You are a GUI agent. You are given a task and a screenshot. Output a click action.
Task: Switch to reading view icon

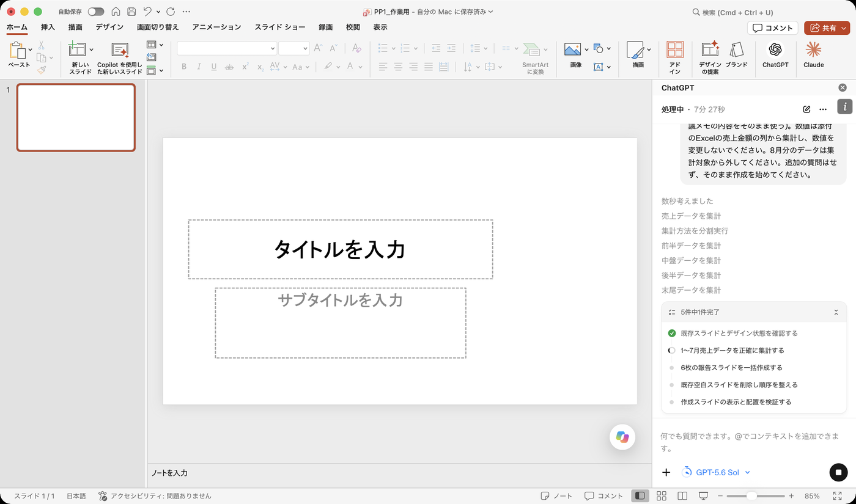(682, 495)
